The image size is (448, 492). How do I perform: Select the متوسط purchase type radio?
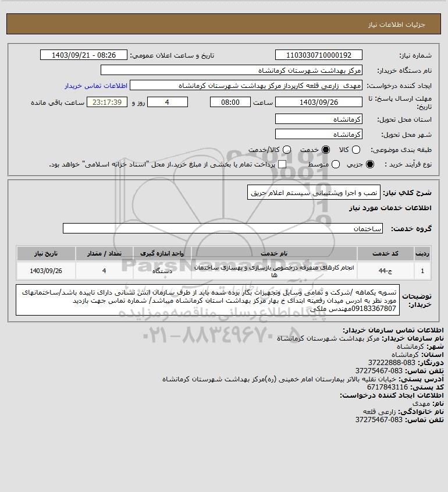[336, 164]
